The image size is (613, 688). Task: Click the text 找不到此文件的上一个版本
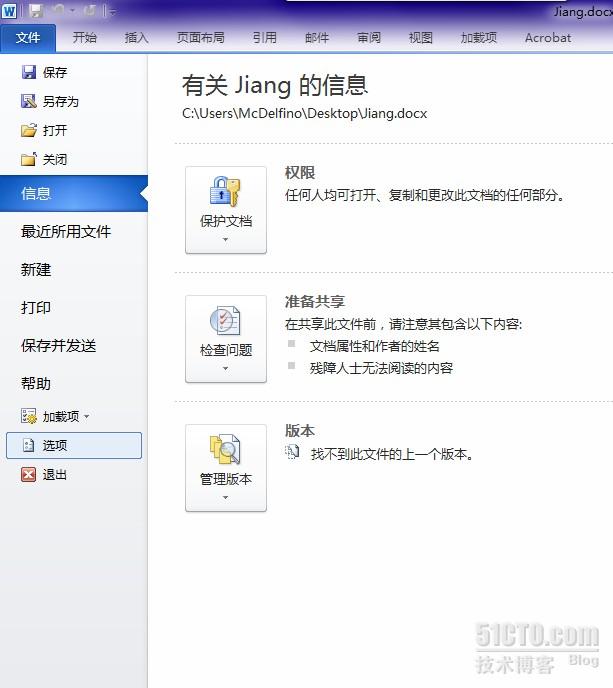point(392,454)
